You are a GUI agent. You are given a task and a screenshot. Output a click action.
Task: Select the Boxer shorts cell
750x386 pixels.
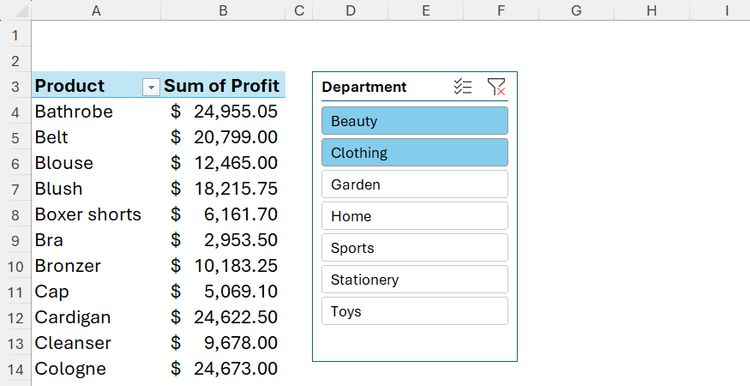click(x=96, y=214)
